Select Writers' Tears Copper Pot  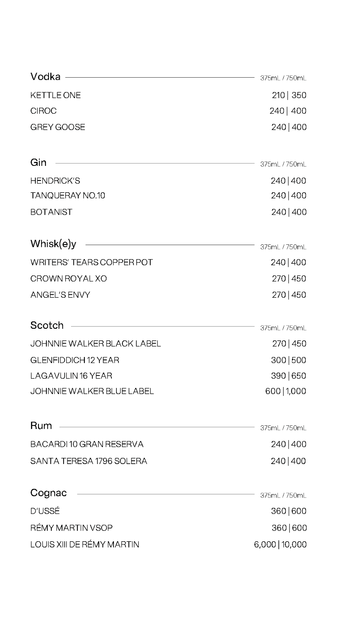pyautogui.click(x=91, y=262)
